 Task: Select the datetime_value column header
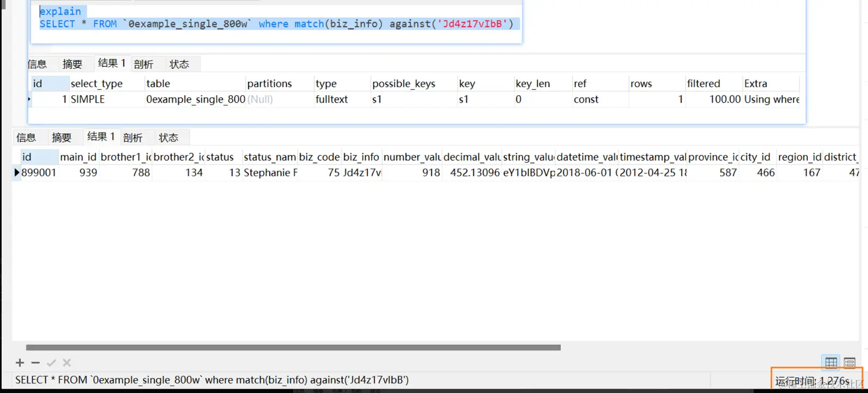(587, 157)
